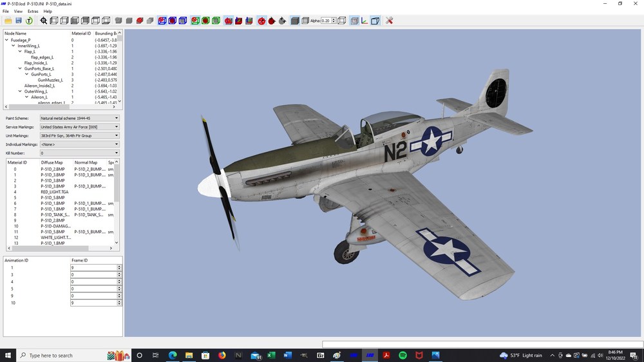This screenshot has height=362, width=644.
Task: Click the green box with red fill icon
Action: click(x=206, y=21)
